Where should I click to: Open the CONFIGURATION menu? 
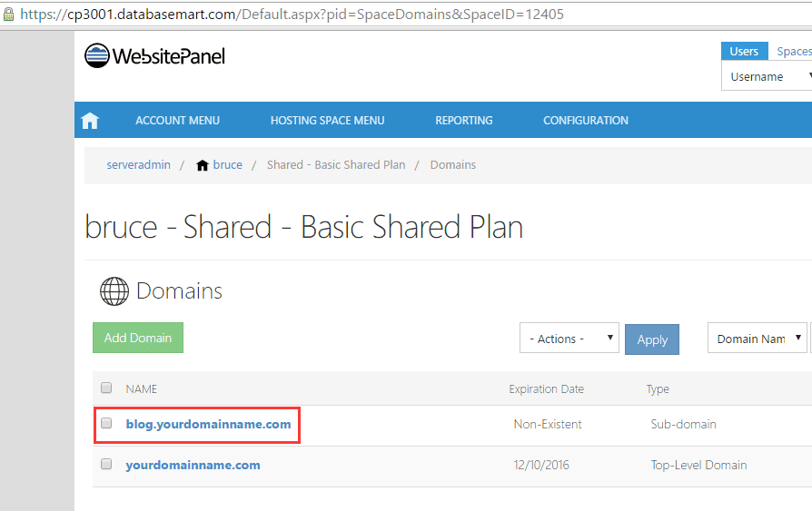click(x=586, y=120)
